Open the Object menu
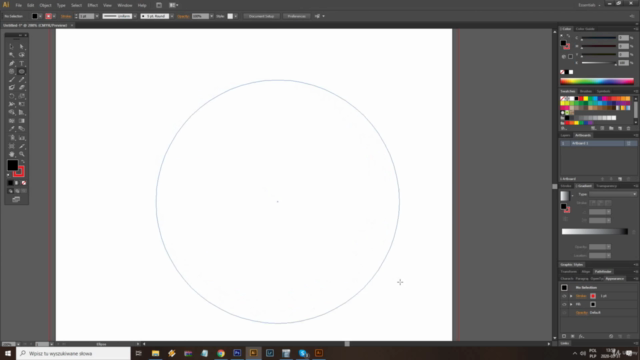 pos(45,5)
